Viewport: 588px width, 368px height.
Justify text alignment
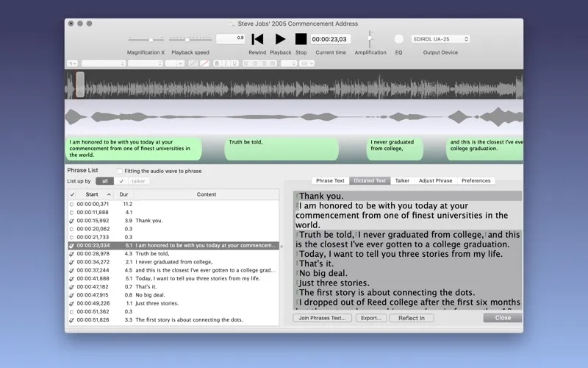click(x=273, y=63)
